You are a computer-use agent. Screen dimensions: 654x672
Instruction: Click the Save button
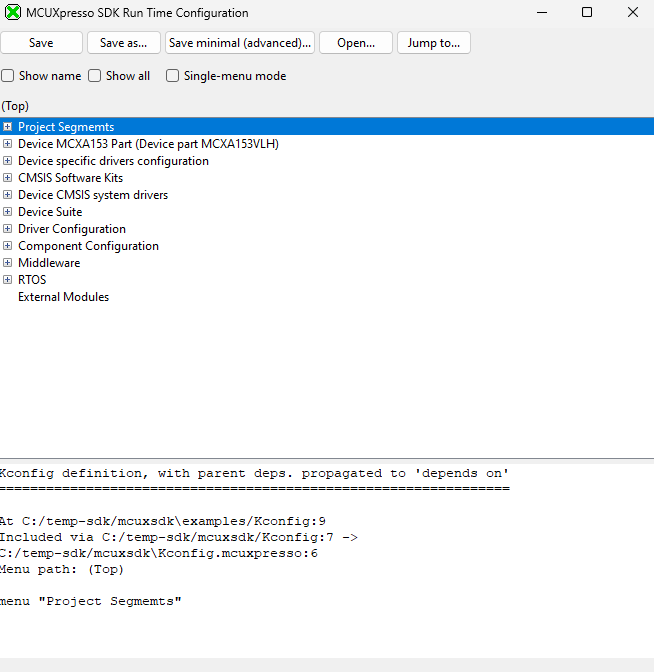[x=41, y=43]
